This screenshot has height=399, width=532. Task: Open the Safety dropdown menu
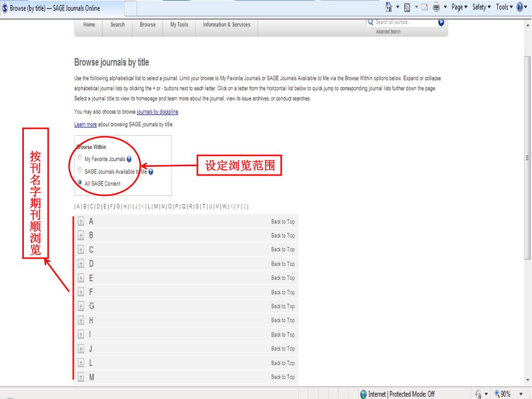(482, 7)
